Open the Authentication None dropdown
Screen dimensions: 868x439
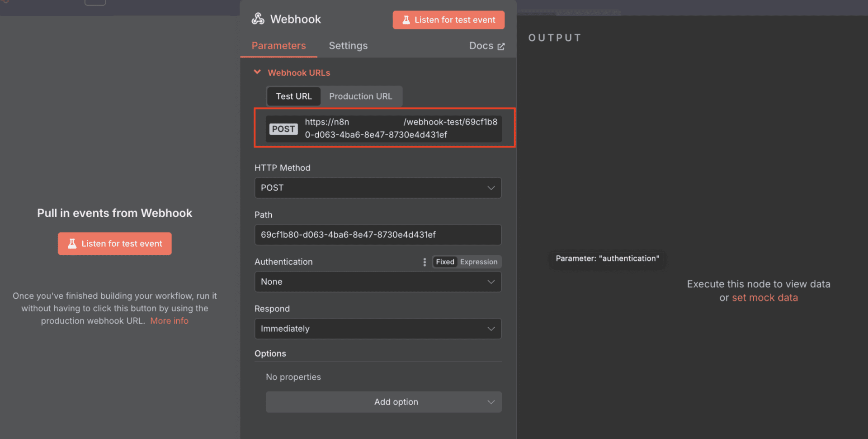[377, 282]
